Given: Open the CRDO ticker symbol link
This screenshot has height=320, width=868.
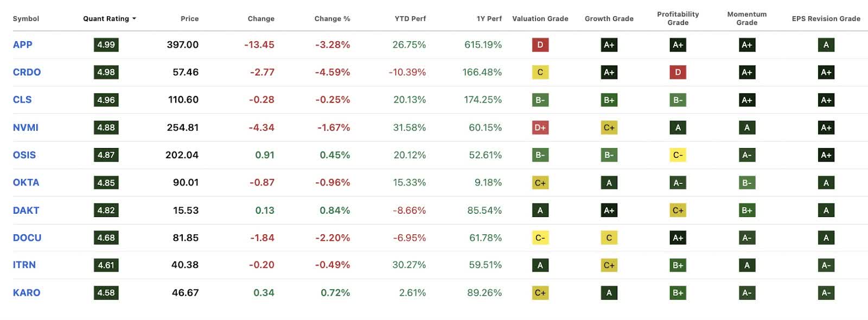Looking at the screenshot, I should click(x=26, y=72).
